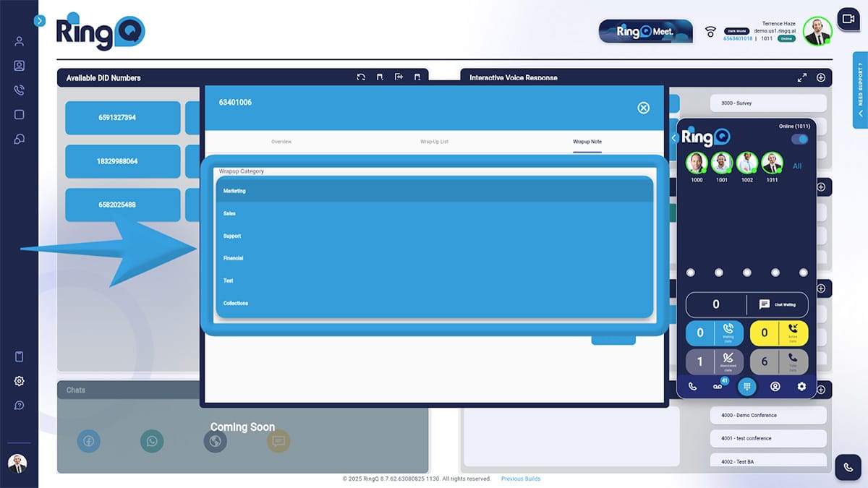Open softphone settings gear
This screenshot has height=488, width=868.
(x=801, y=386)
